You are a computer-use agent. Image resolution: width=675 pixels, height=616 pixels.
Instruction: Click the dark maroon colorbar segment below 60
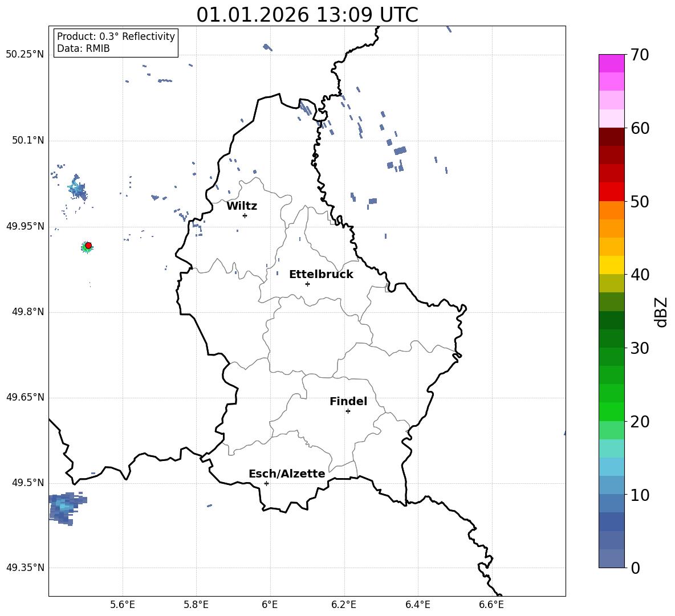pos(611,137)
